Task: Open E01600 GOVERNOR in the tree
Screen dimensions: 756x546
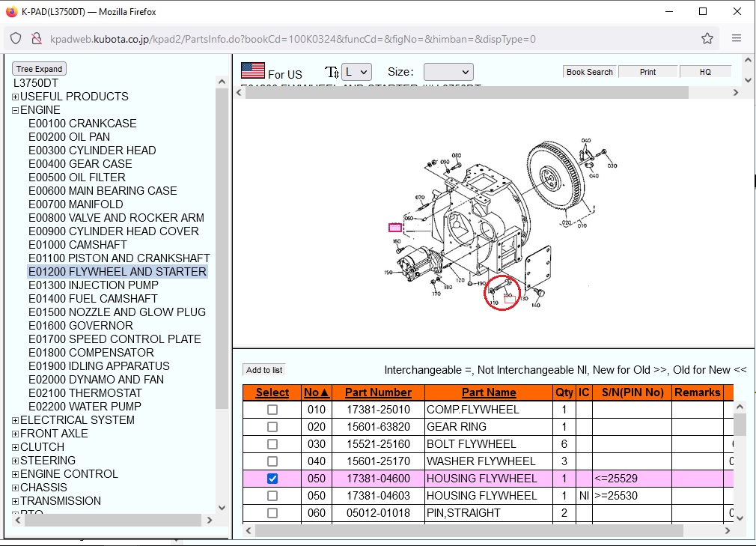Action: (x=81, y=326)
